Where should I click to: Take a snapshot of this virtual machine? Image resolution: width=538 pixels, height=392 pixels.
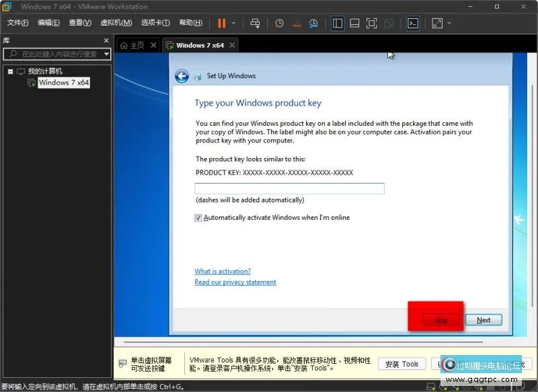(x=280, y=23)
